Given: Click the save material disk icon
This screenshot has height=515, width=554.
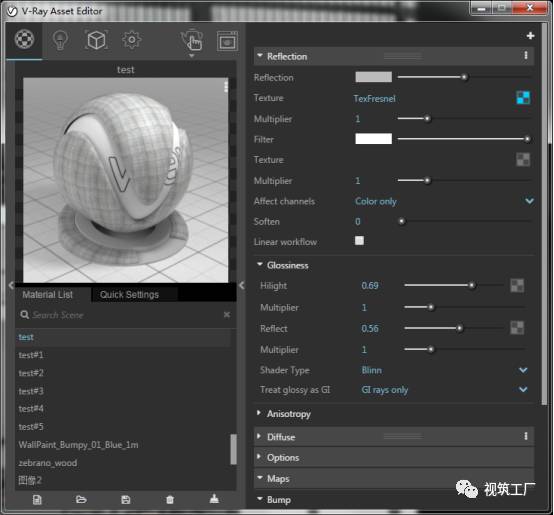Looking at the screenshot, I should [126, 499].
